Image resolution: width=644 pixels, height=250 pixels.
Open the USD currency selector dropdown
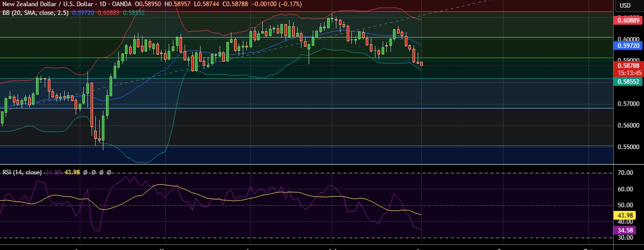point(625,5)
